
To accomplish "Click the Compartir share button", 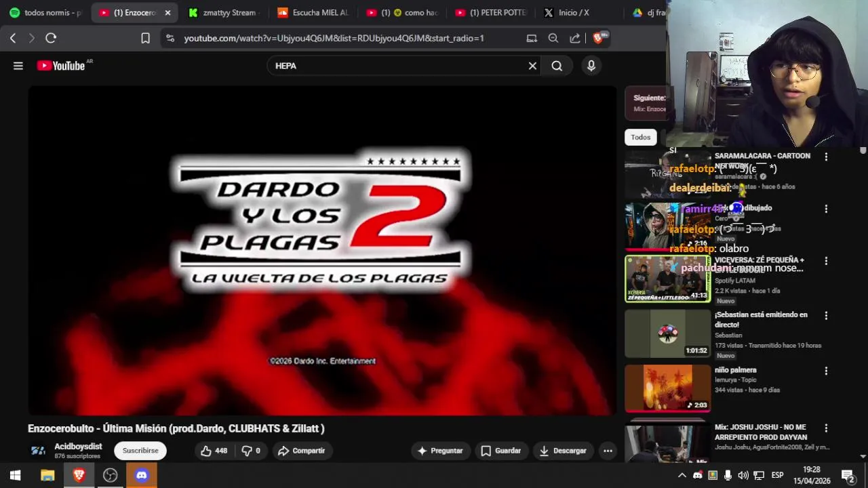I will tap(301, 451).
